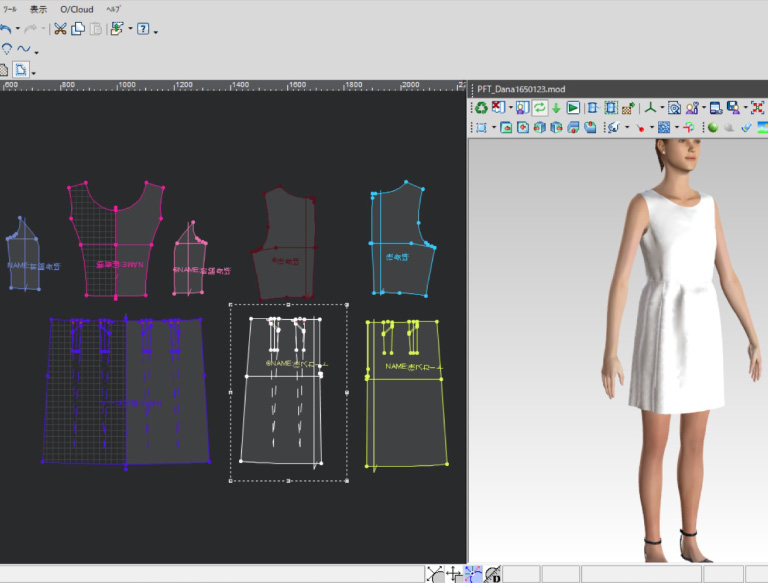Click the fabric texture export icon

pos(628,107)
